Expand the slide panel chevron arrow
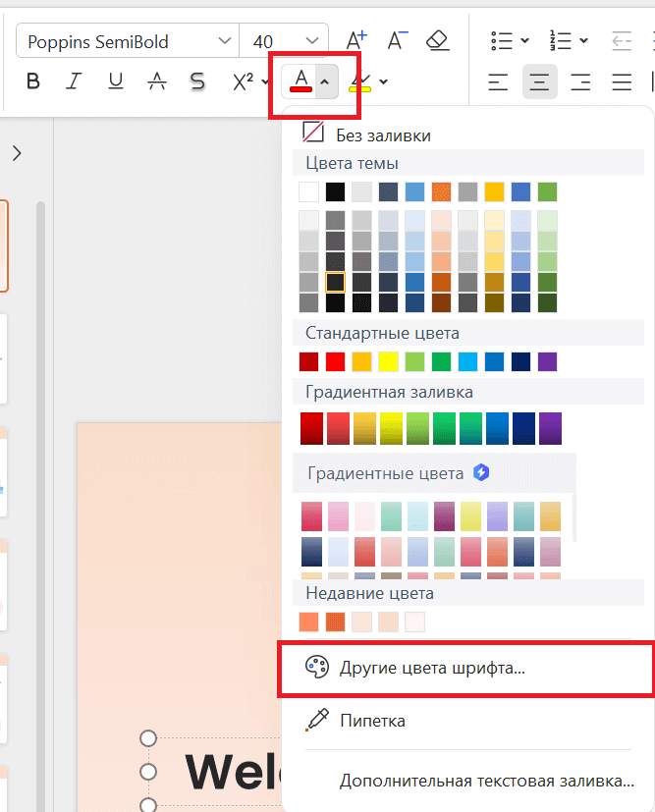This screenshot has width=655, height=812. (17, 152)
